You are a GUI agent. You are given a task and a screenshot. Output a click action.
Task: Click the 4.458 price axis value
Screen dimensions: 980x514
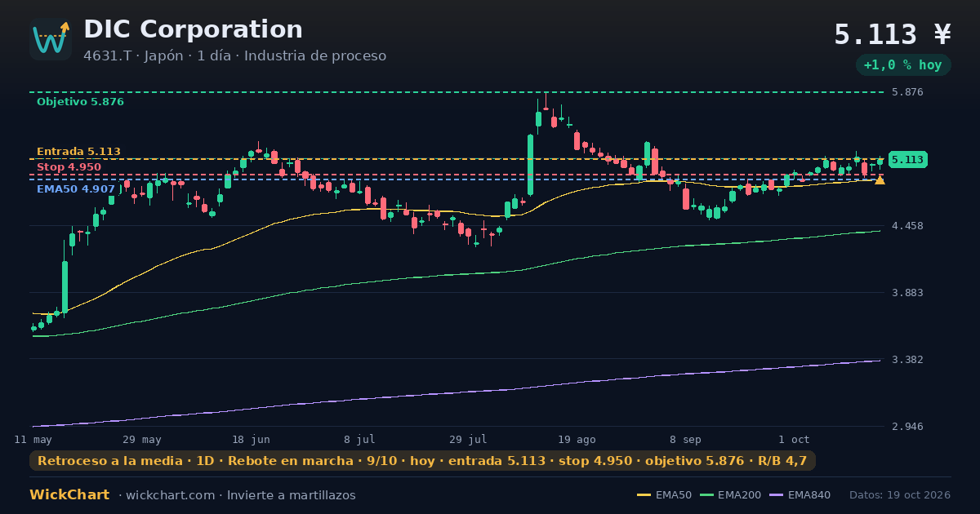[x=907, y=226]
